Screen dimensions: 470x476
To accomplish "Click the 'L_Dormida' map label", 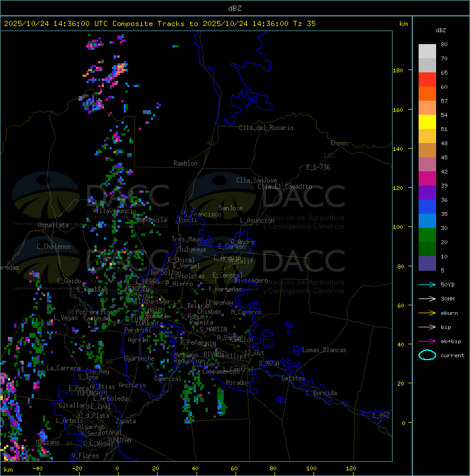I will coord(321,393).
